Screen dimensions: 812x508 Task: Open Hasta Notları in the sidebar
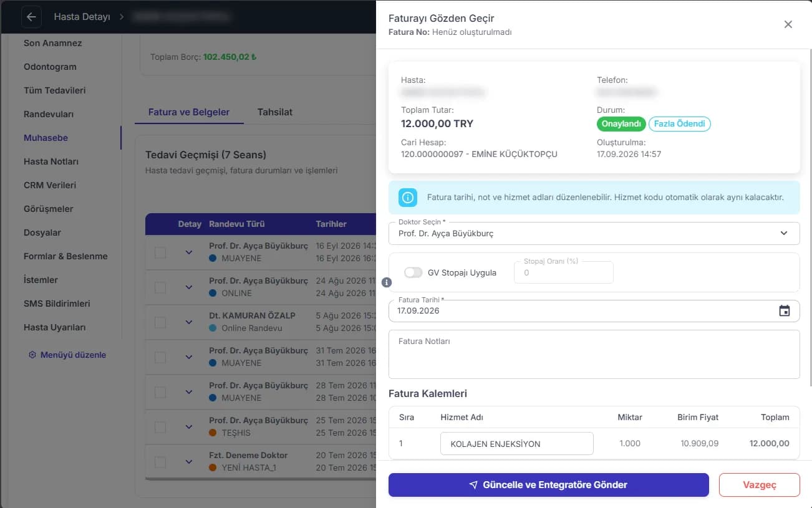[x=51, y=161]
